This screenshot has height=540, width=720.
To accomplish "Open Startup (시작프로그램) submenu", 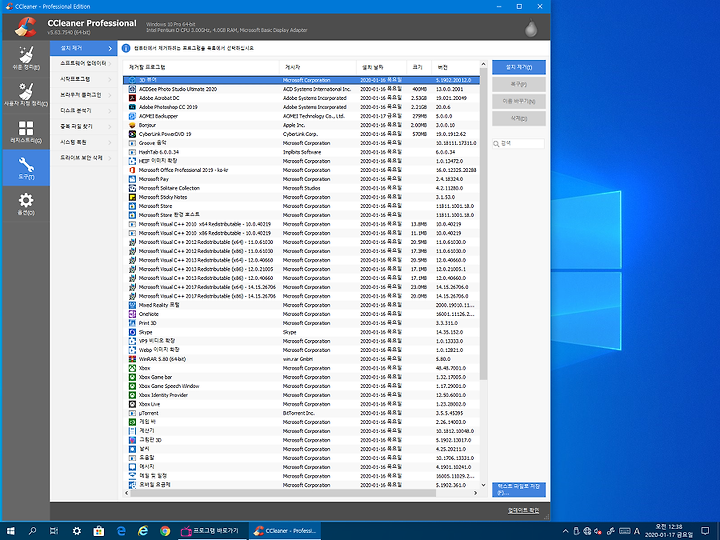I will [x=84, y=79].
